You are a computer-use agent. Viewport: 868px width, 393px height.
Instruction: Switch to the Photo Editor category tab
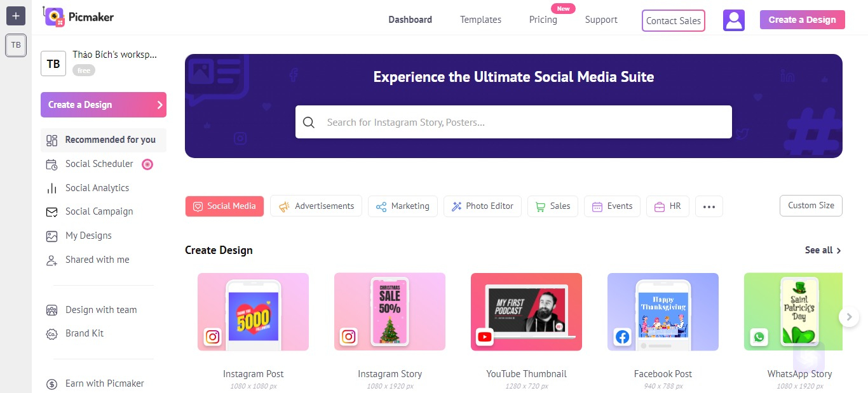[482, 206]
